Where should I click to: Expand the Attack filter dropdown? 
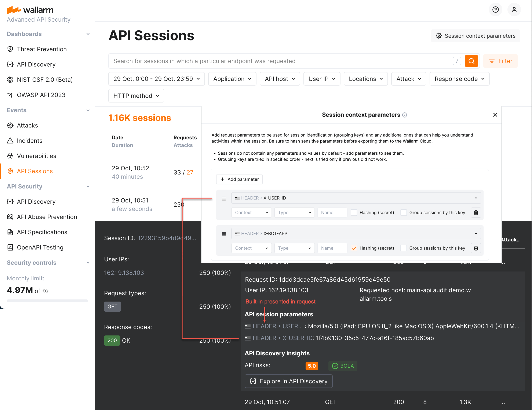pos(408,79)
